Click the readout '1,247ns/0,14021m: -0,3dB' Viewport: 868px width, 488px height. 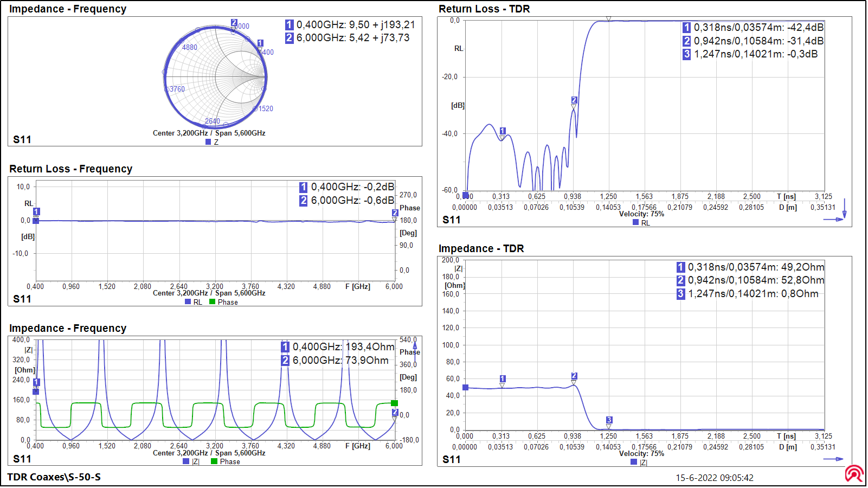(756, 54)
